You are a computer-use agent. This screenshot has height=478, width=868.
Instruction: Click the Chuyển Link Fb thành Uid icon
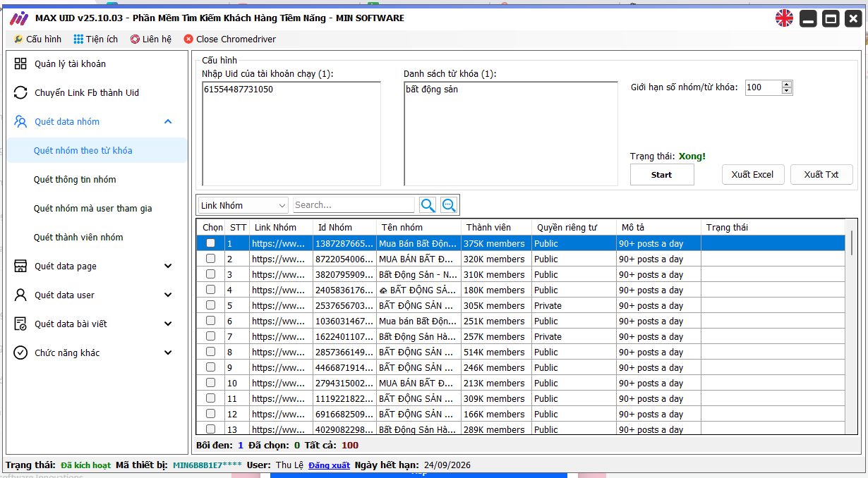coord(20,93)
